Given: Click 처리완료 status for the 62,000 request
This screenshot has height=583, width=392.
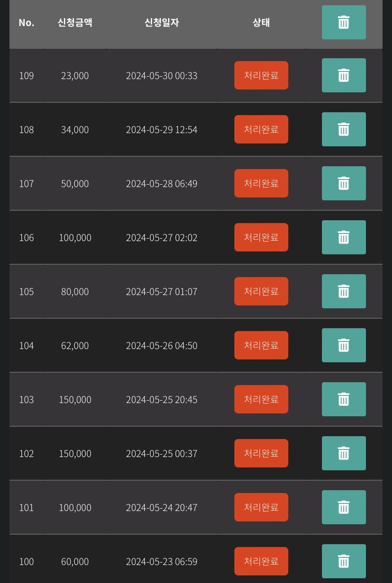Looking at the screenshot, I should point(261,345).
